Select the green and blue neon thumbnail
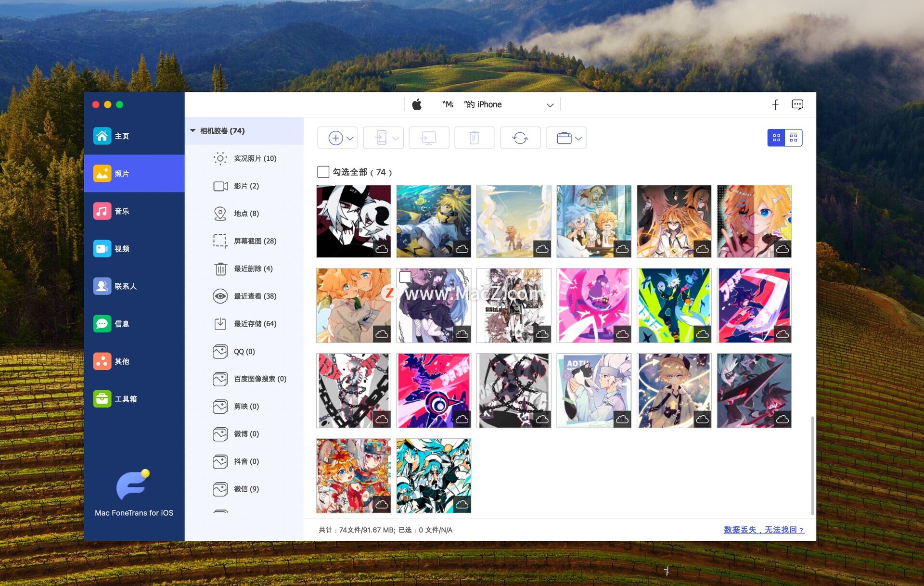The image size is (924, 586). (x=674, y=306)
